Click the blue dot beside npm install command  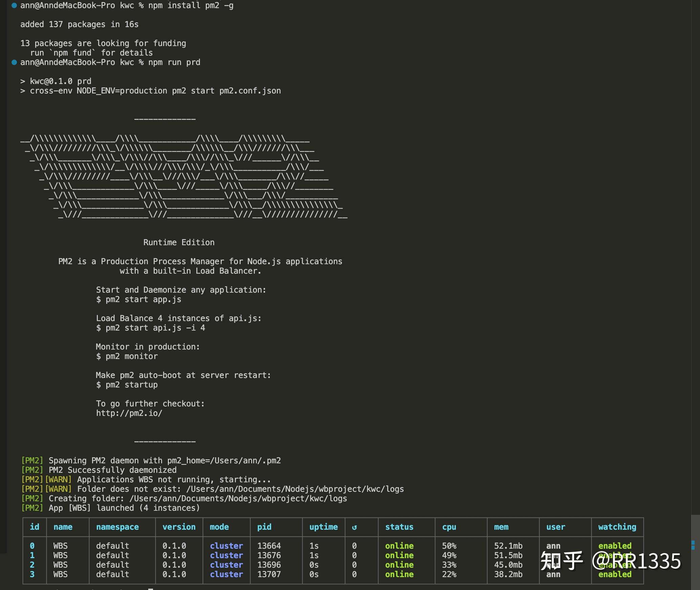[14, 5]
